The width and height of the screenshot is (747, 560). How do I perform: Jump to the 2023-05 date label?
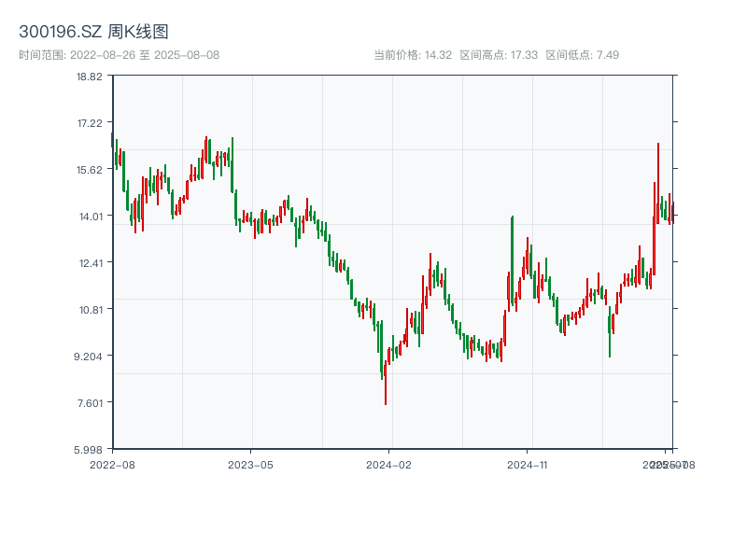[250, 464]
